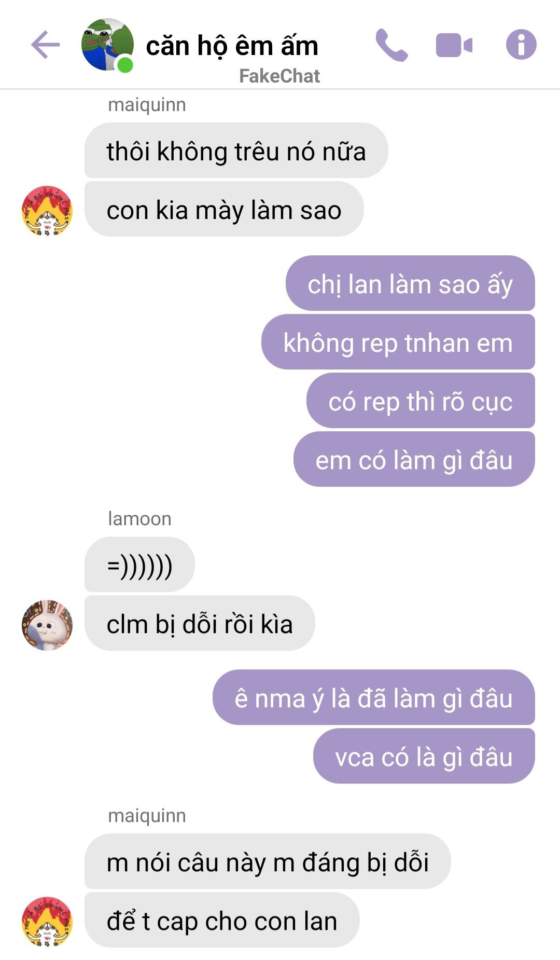The height and width of the screenshot is (960, 560).
Task: Open group name 'căn hộ êm ấm'
Action: (232, 46)
